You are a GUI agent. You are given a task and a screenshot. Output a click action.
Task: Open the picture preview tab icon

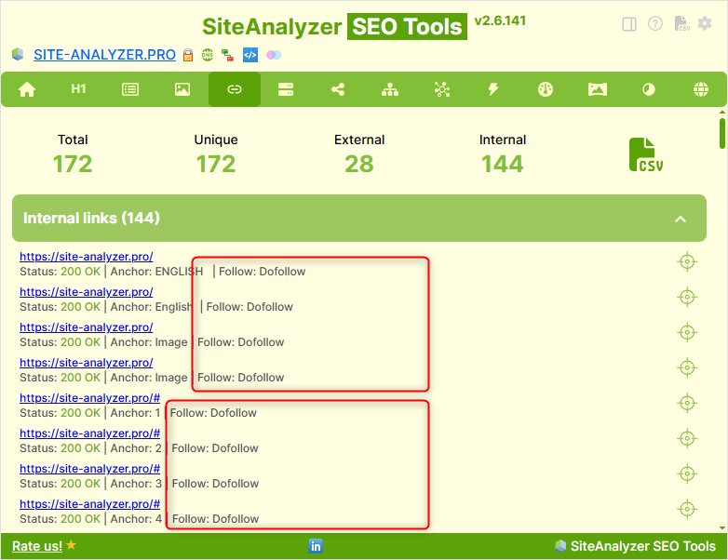(x=597, y=89)
